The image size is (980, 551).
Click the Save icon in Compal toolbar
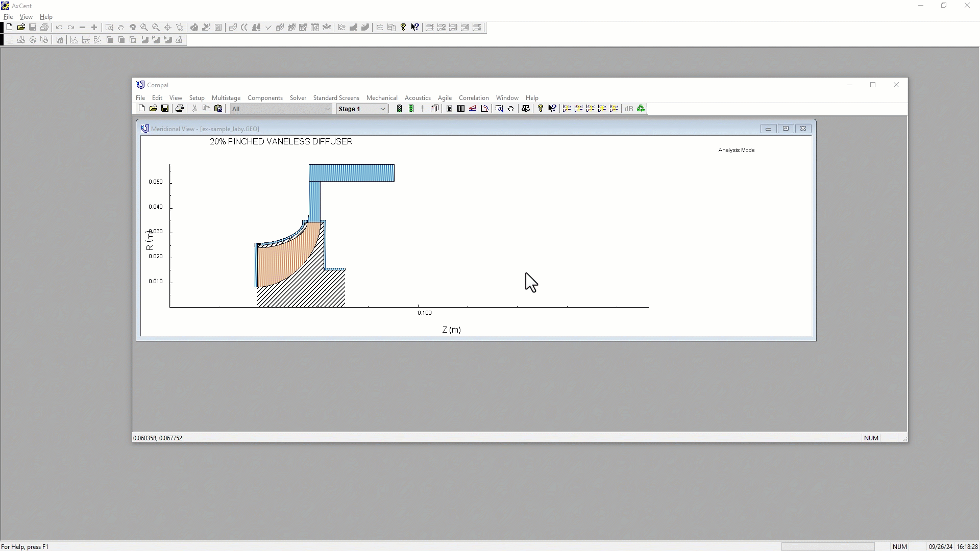(165, 109)
